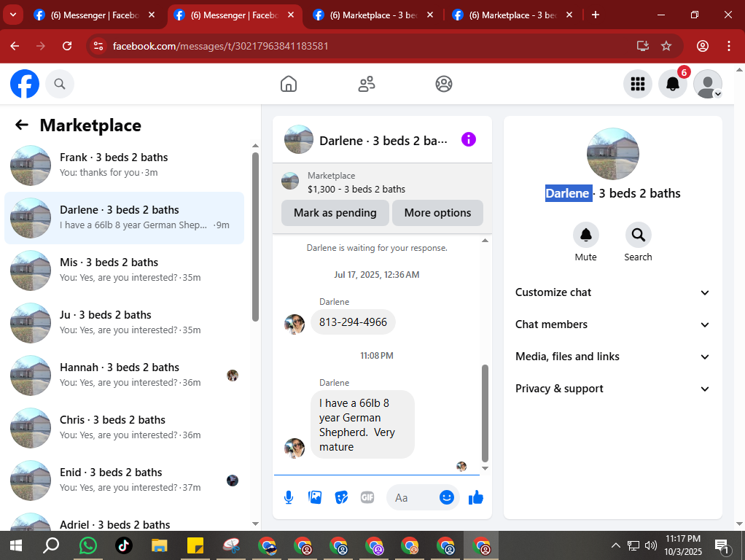745x560 pixels.
Task: Send a thumbs-up like
Action: pyautogui.click(x=475, y=498)
